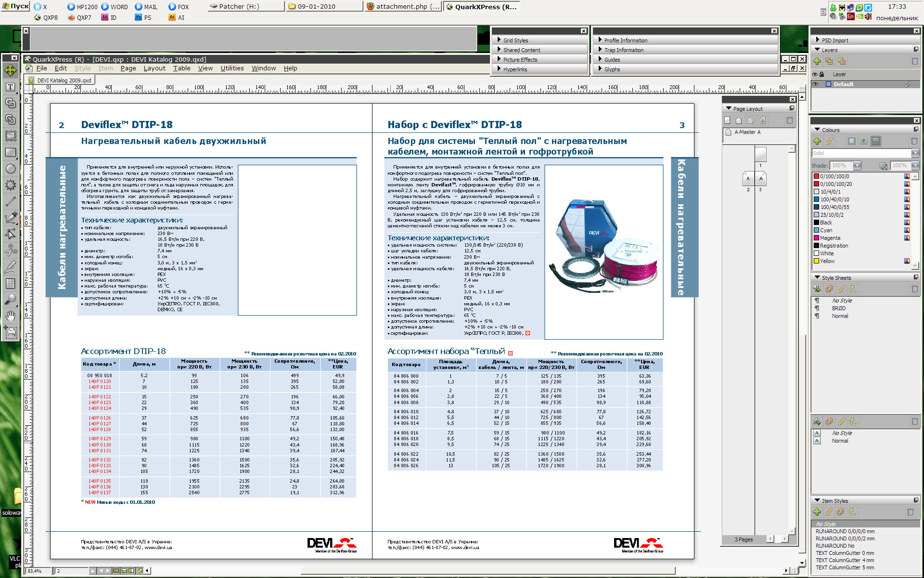This screenshot has height=578, width=924.
Task: Select the Table tool
Action: [x=10, y=283]
